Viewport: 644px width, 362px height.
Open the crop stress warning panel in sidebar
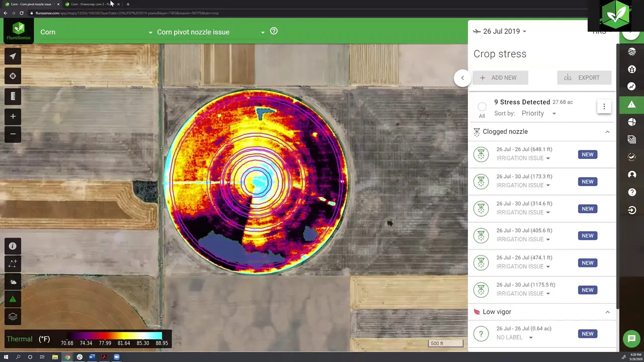[x=632, y=105]
